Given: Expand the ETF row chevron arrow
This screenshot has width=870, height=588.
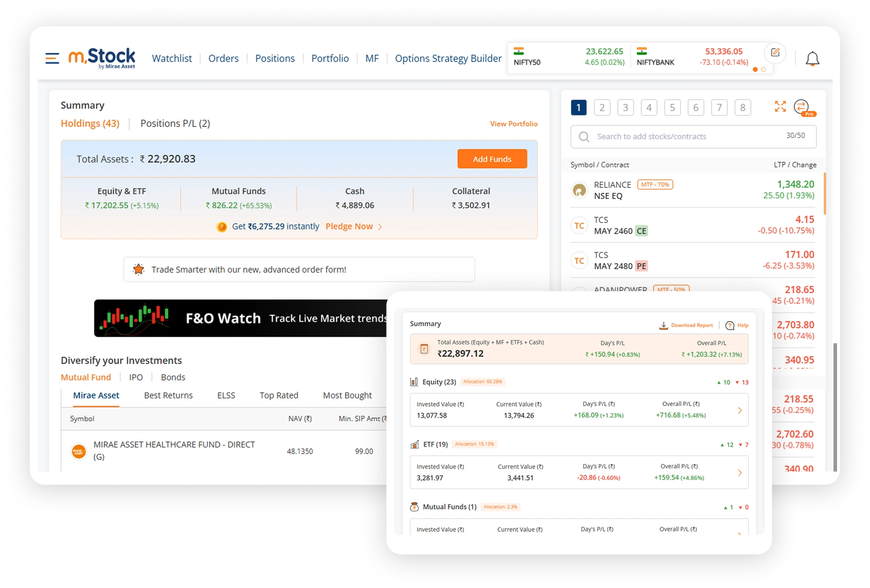Looking at the screenshot, I should [x=740, y=472].
